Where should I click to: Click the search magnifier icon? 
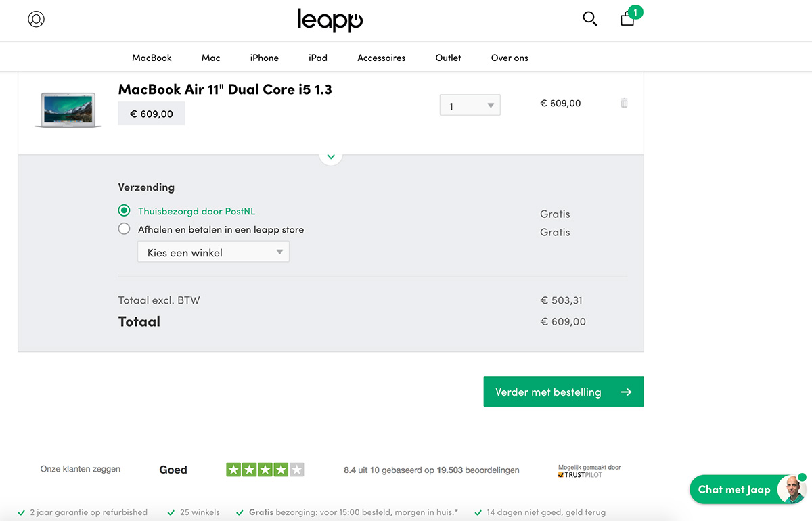(x=590, y=19)
